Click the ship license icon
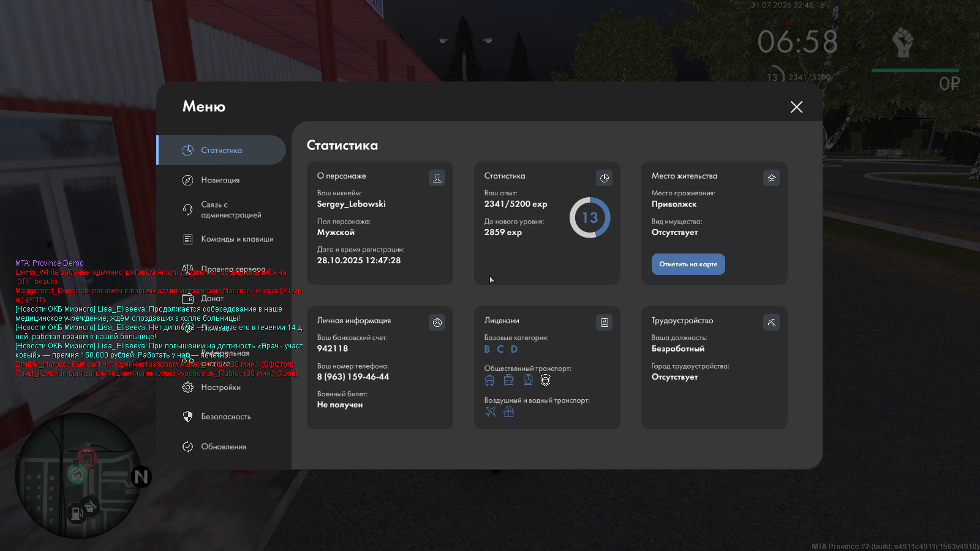Viewport: 980px width, 551px height. [508, 411]
